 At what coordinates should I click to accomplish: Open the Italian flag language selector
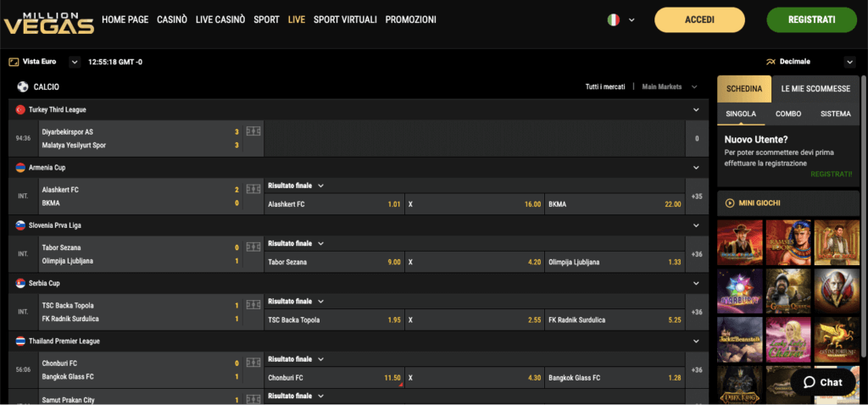pos(614,20)
